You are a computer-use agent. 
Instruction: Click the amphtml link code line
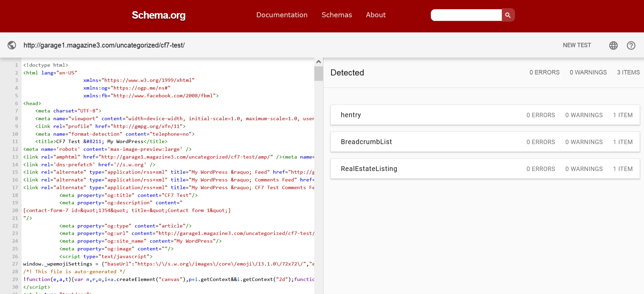click(168, 157)
